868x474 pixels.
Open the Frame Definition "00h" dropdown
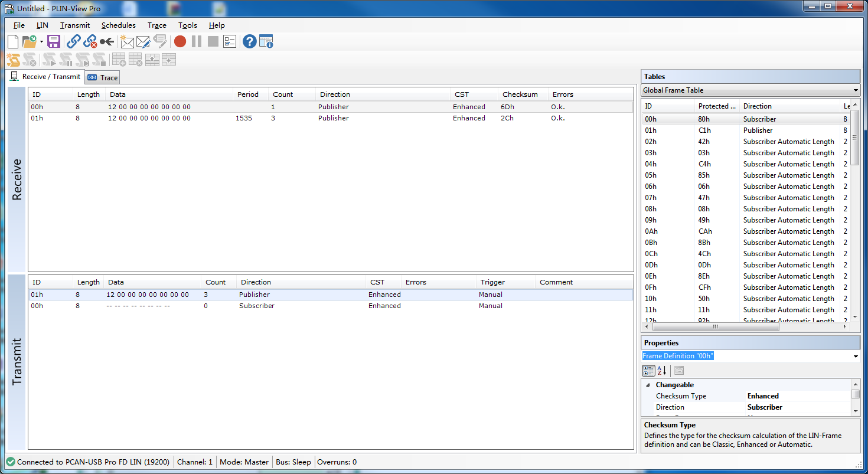856,357
